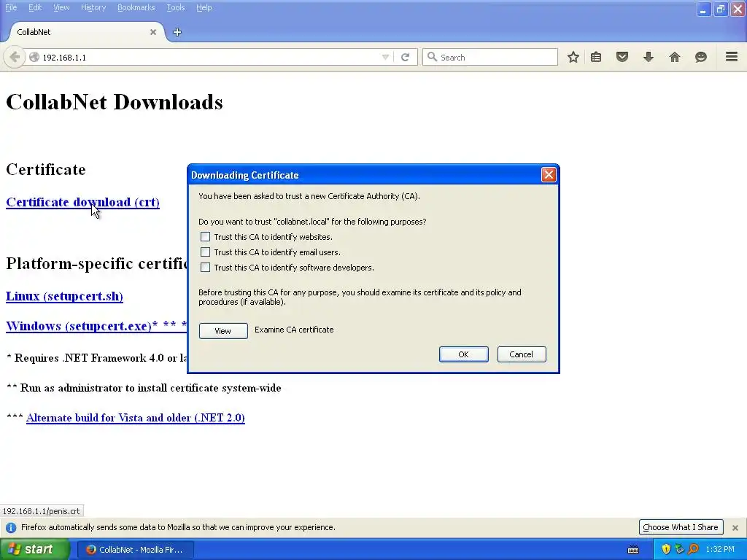Open the Linux (setupcert.sh) link

click(64, 296)
